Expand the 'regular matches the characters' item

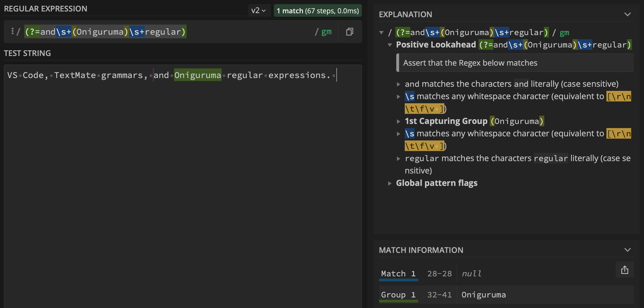(398, 159)
